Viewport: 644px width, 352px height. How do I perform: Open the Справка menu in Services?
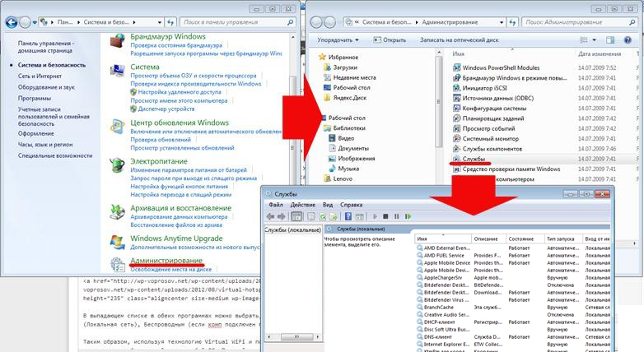pyautogui.click(x=351, y=204)
